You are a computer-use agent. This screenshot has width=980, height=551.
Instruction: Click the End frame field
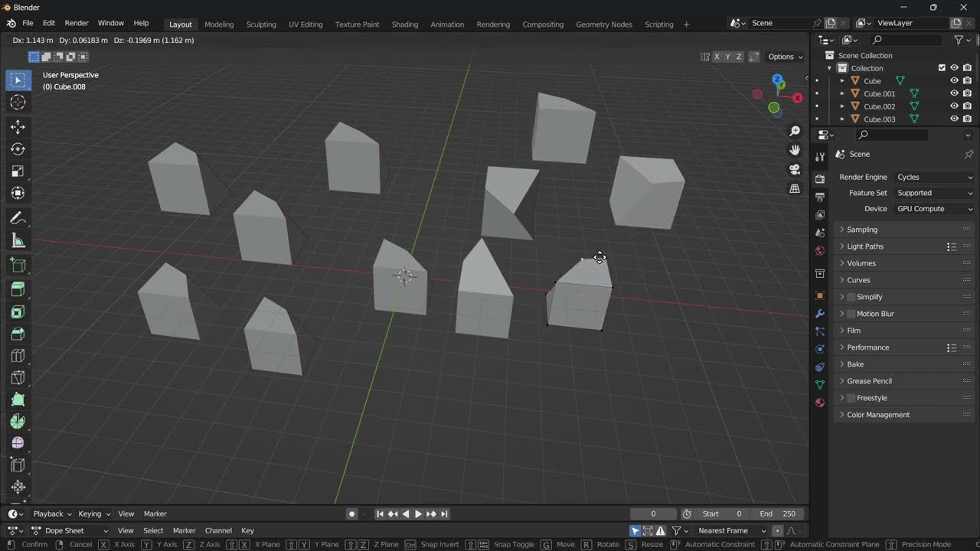click(778, 514)
